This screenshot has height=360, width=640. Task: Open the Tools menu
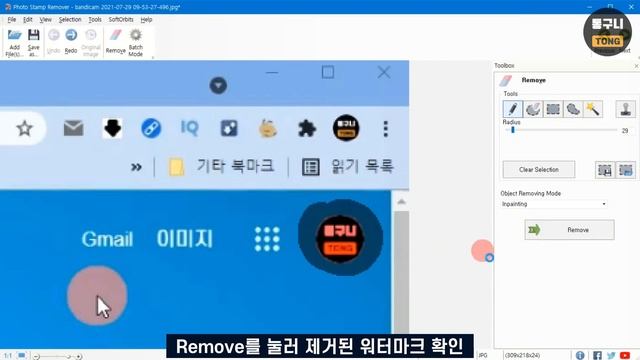click(x=95, y=20)
